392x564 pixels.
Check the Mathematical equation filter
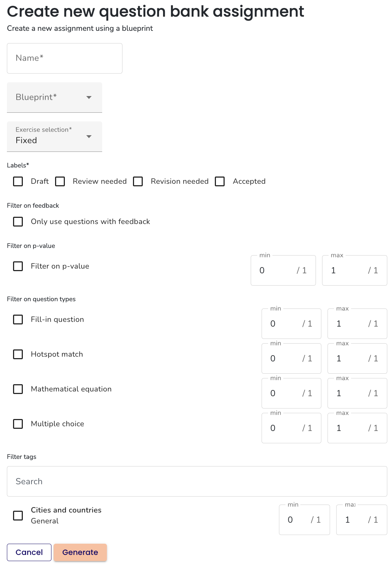pyautogui.click(x=18, y=389)
